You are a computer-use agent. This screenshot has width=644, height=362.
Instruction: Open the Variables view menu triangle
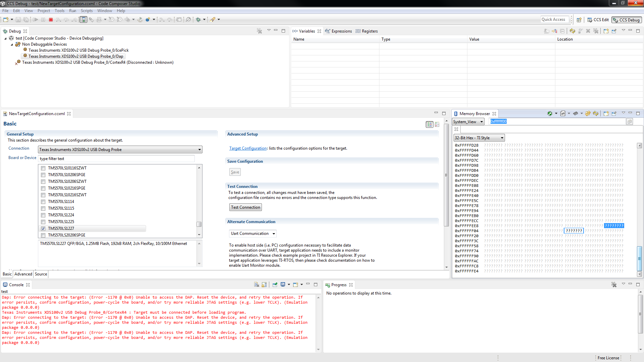(x=624, y=31)
